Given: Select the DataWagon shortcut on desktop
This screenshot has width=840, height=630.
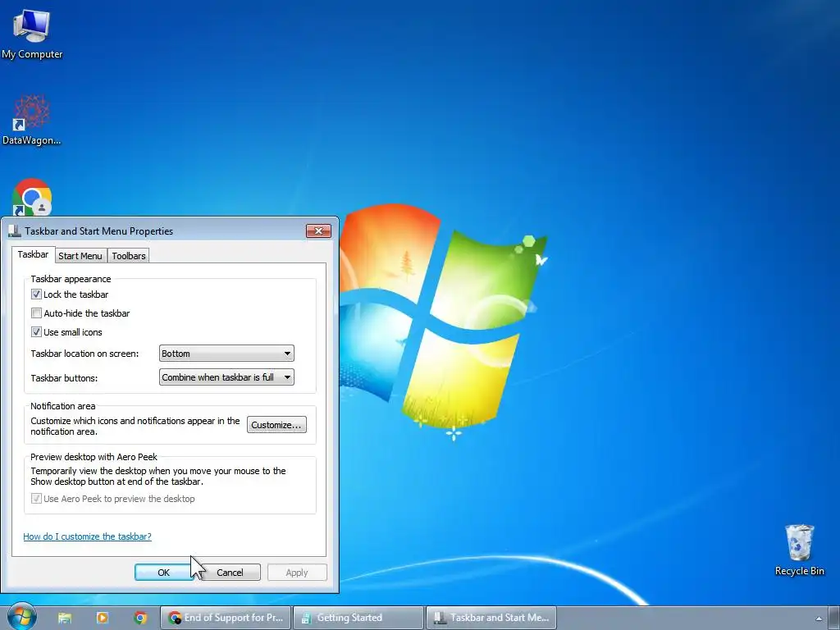Looking at the screenshot, I should (x=32, y=120).
